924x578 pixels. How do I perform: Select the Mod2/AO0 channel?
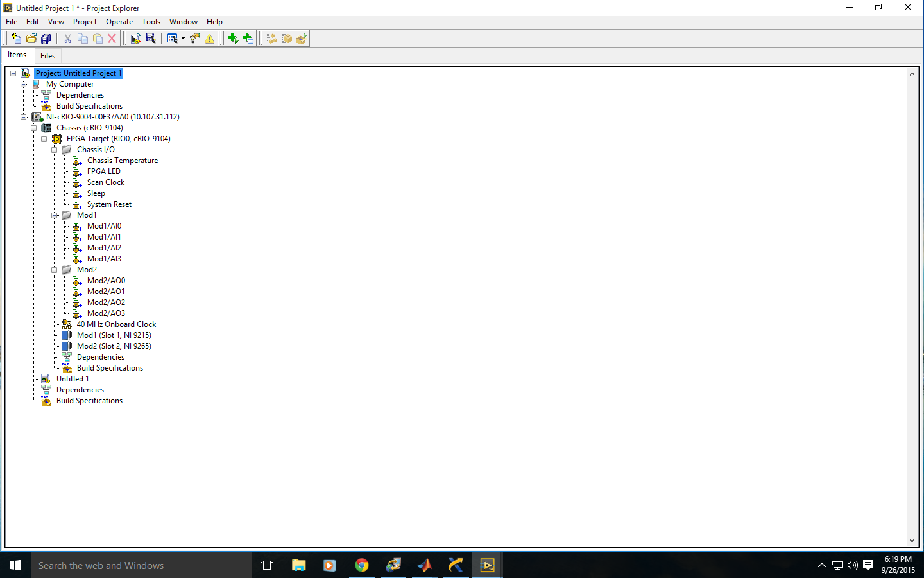[x=107, y=281]
